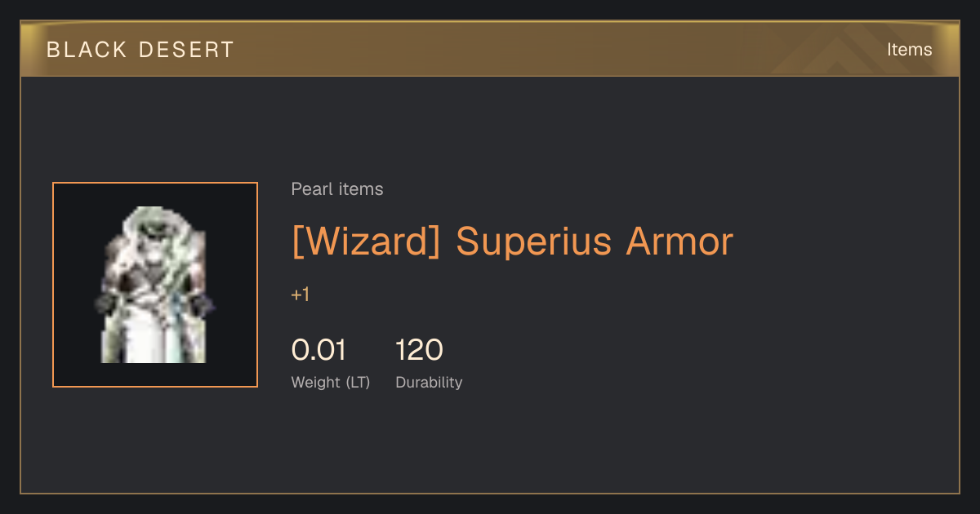The height and width of the screenshot is (514, 980).
Task: Click the 0.01 weight value
Action: 318,350
